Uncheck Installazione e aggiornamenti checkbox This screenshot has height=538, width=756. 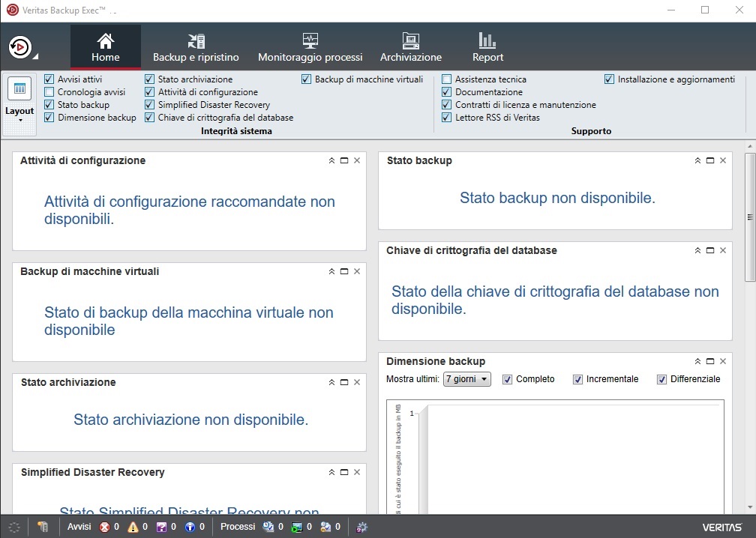pyautogui.click(x=610, y=79)
